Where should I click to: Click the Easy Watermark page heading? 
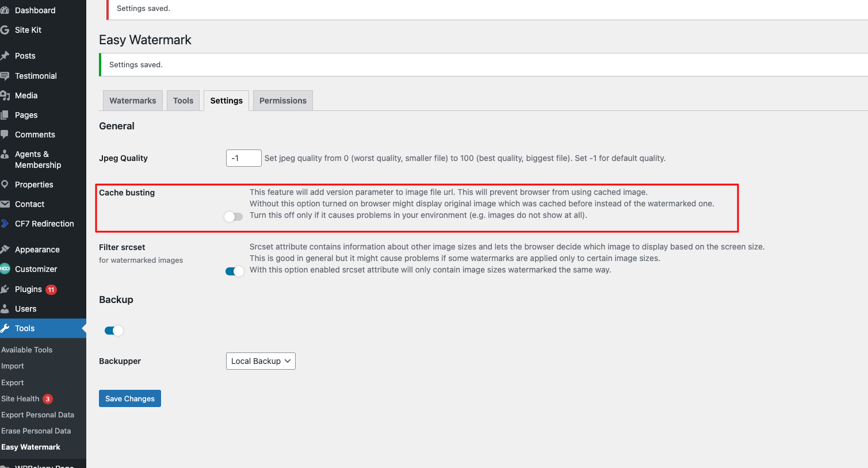coord(145,40)
